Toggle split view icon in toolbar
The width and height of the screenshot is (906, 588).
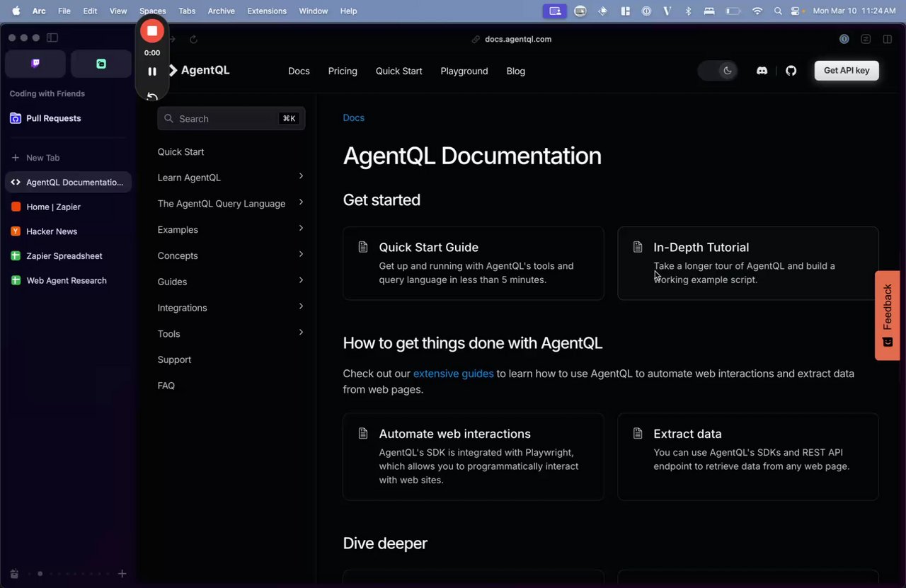tap(887, 39)
